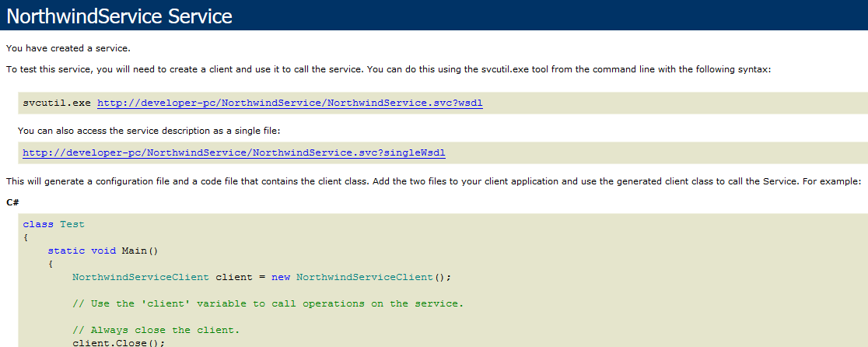Click the 'Test' class name in code

(x=72, y=224)
